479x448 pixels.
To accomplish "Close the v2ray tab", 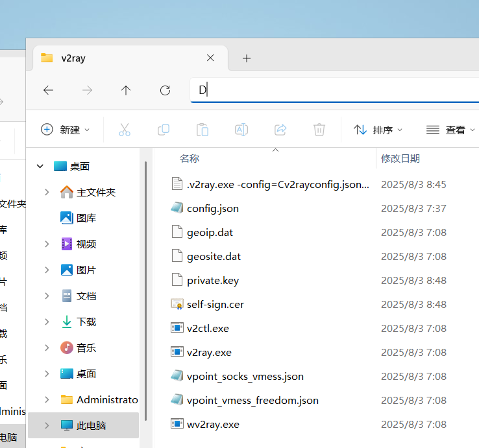I will (210, 58).
